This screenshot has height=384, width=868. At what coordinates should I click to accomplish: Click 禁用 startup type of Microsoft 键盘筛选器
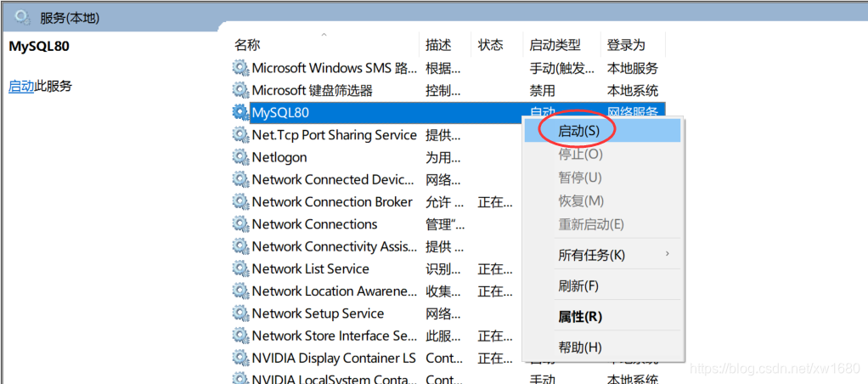point(542,90)
